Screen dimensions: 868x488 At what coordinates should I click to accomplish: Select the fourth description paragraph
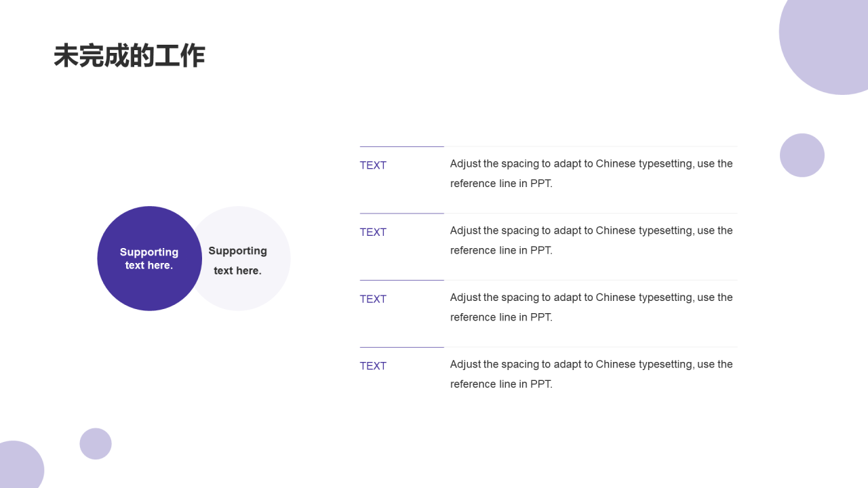[591, 374]
